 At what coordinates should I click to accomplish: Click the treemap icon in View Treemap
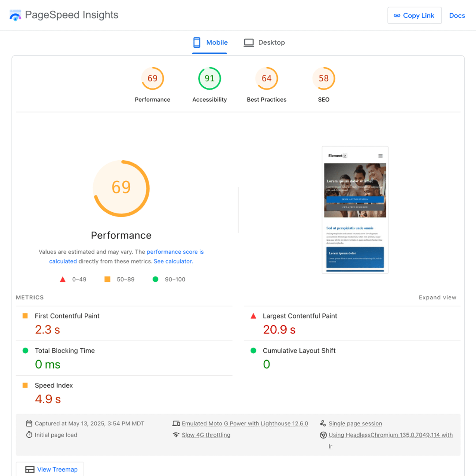(30, 469)
